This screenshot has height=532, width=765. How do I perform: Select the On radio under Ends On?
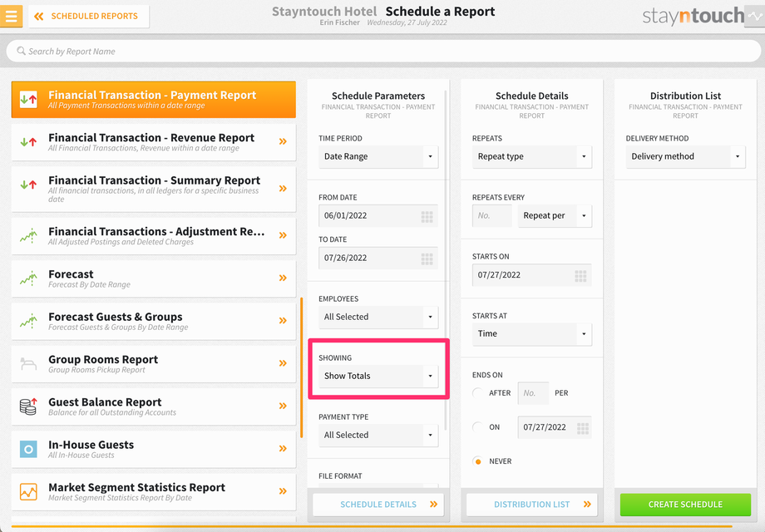pos(478,427)
